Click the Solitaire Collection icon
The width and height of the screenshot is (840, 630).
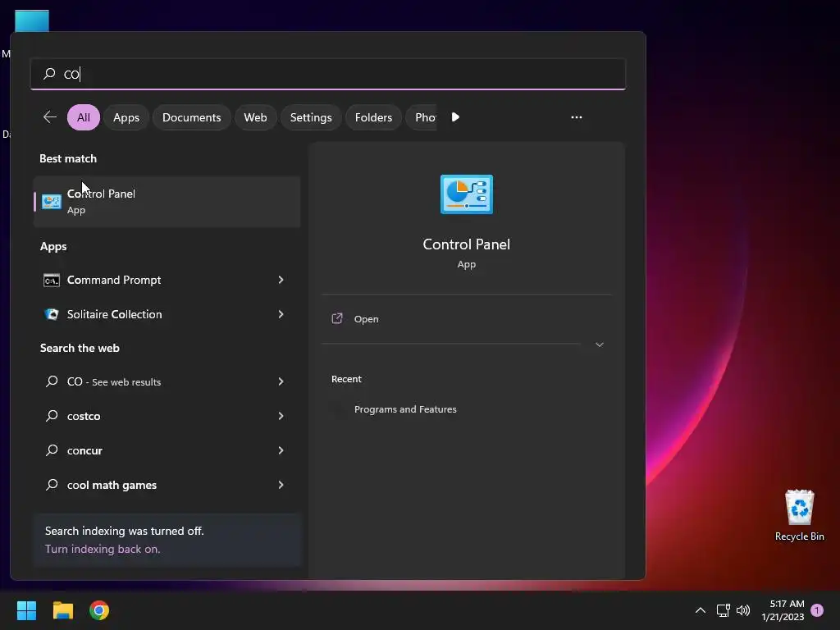(52, 314)
